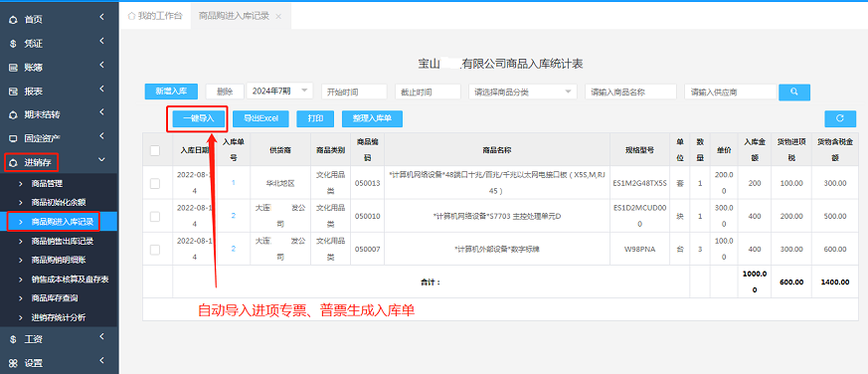Click the 导出Excel button
868x374 pixels.
click(260, 118)
